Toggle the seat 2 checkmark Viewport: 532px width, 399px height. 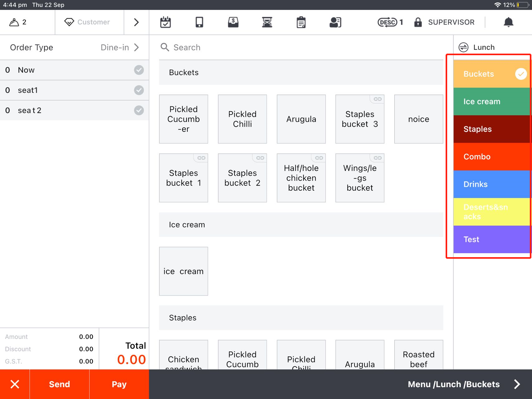point(139,110)
